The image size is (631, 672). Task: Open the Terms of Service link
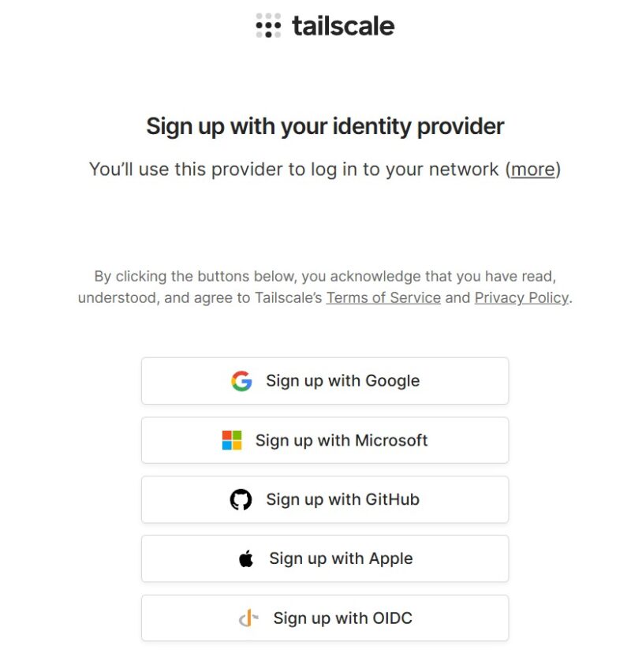coord(383,297)
